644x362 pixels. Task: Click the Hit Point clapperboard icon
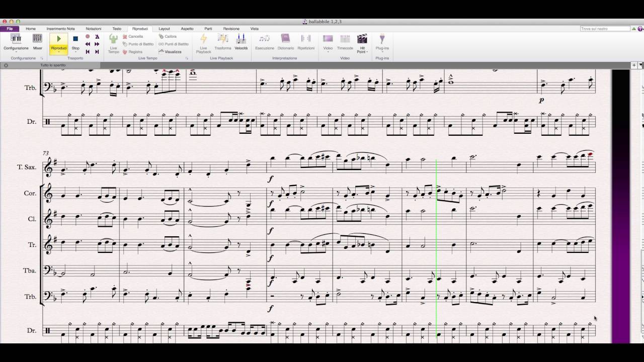pos(362,39)
